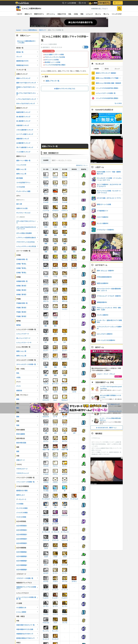Open 本能おすすめ in the top navigation

(x=62, y=14)
